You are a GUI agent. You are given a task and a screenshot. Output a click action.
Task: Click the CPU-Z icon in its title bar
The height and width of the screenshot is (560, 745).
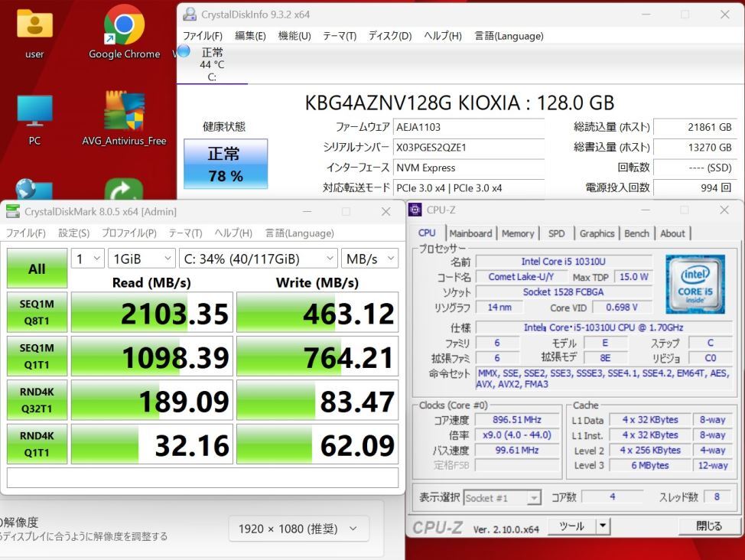[x=414, y=210]
